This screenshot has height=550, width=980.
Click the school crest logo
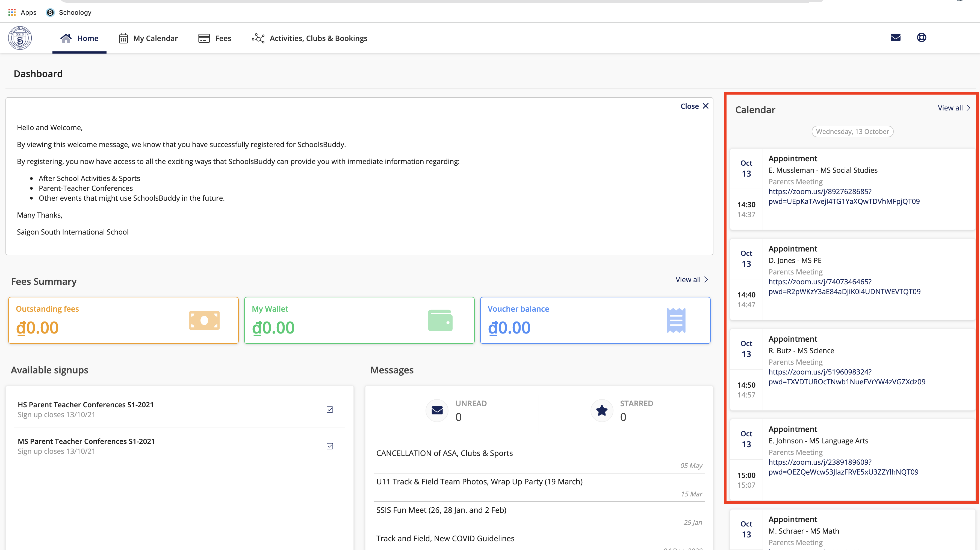[x=20, y=38]
